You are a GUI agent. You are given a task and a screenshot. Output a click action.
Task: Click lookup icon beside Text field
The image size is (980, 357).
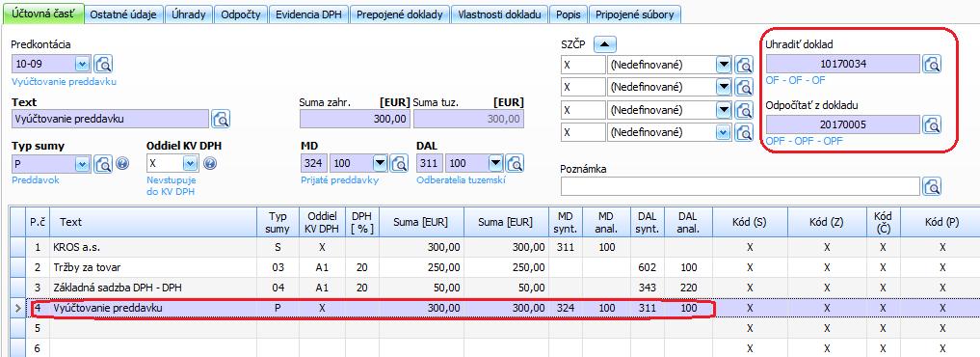point(221,119)
